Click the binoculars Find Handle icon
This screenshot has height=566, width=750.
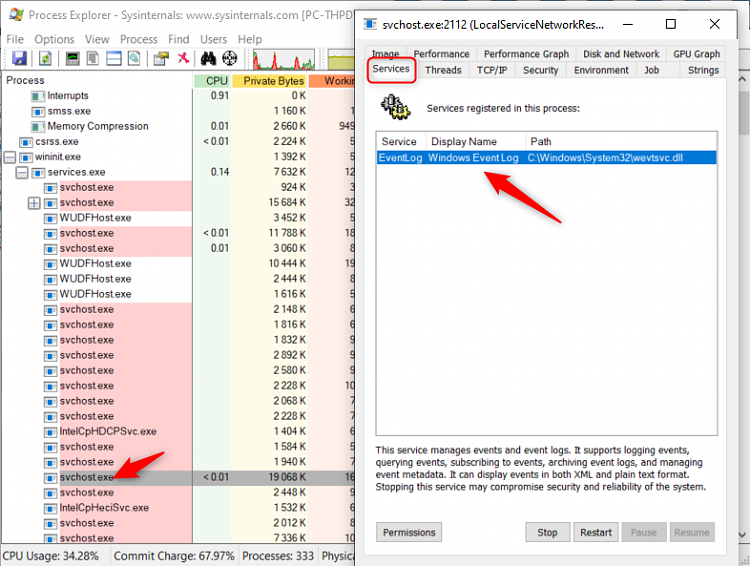click(x=208, y=58)
